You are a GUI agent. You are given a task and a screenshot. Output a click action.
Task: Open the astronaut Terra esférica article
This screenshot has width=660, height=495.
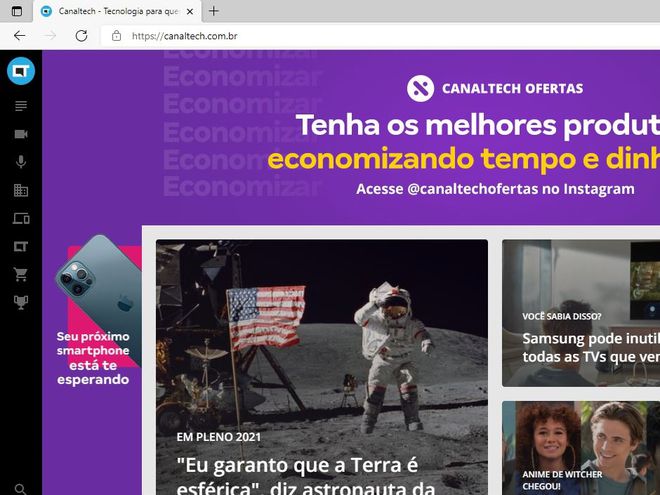[x=322, y=367]
